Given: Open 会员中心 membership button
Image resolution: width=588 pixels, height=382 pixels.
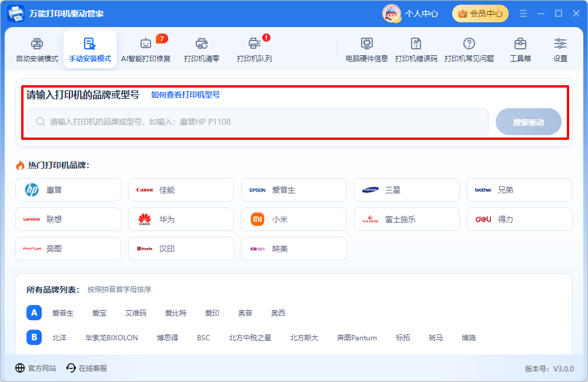Looking at the screenshot, I should coord(480,14).
